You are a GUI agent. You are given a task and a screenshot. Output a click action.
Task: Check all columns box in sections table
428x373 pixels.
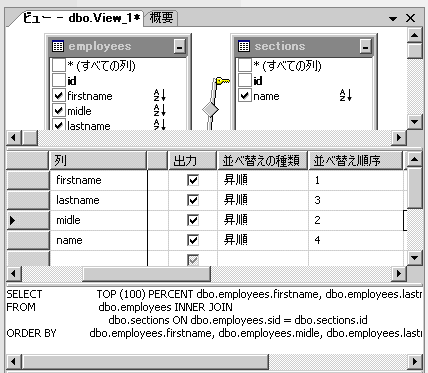[x=245, y=65]
